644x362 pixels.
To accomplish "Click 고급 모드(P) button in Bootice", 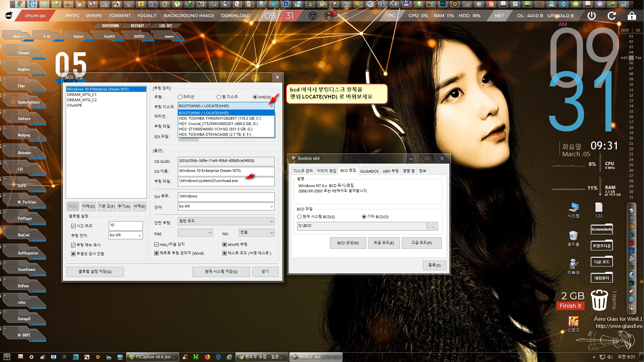I will click(421, 243).
